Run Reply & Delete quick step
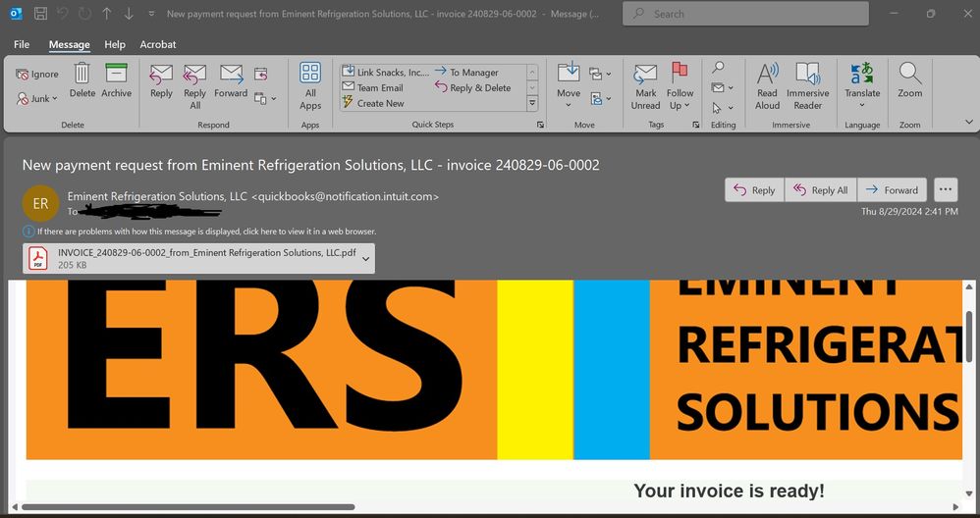 coord(473,87)
